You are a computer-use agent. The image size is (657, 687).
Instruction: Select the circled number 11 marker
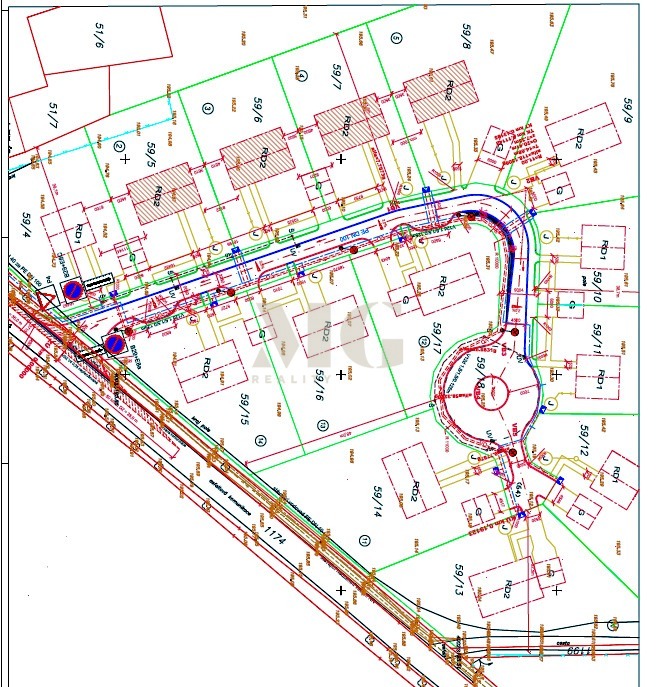[366, 541]
